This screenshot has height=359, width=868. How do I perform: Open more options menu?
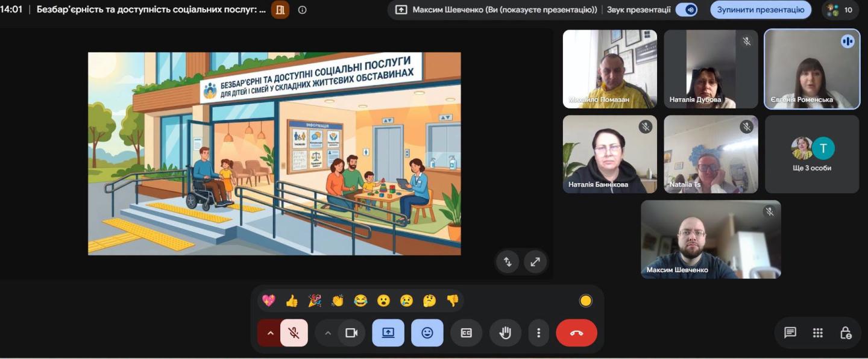pos(538,333)
